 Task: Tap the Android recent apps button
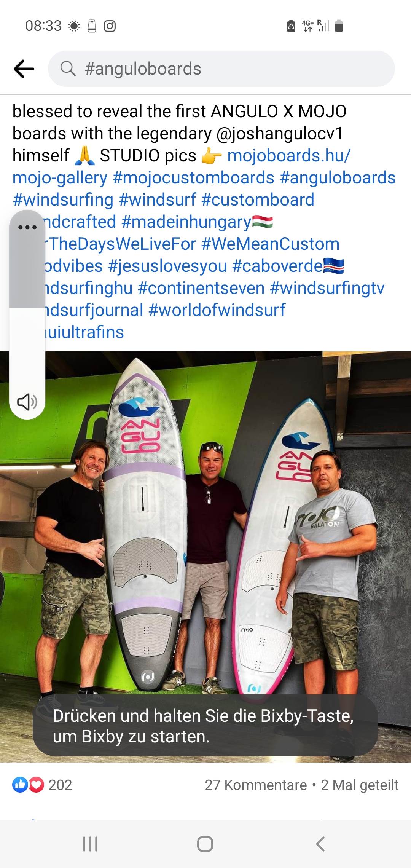pos(90,844)
